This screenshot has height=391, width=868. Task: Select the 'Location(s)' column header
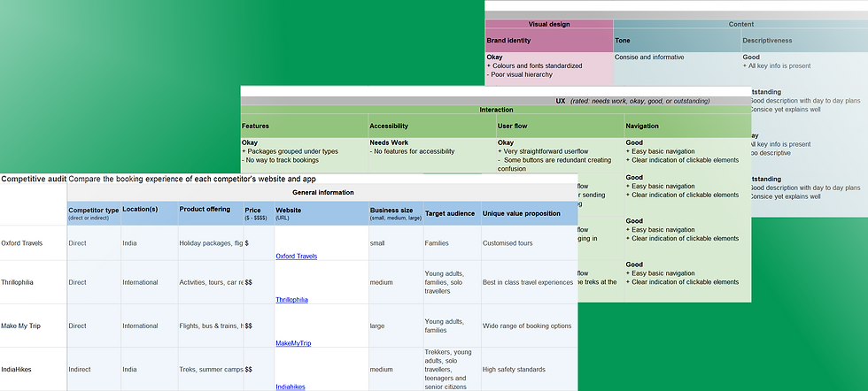coord(150,213)
